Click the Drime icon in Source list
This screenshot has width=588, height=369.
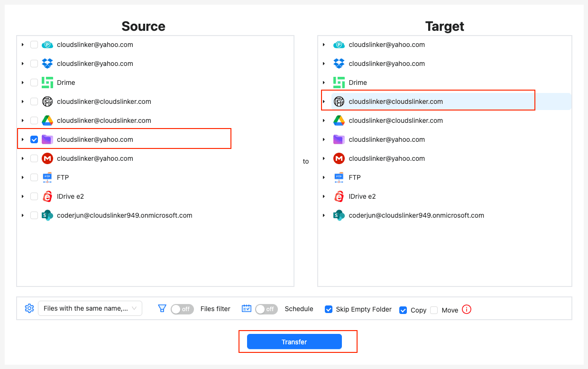pyautogui.click(x=47, y=83)
